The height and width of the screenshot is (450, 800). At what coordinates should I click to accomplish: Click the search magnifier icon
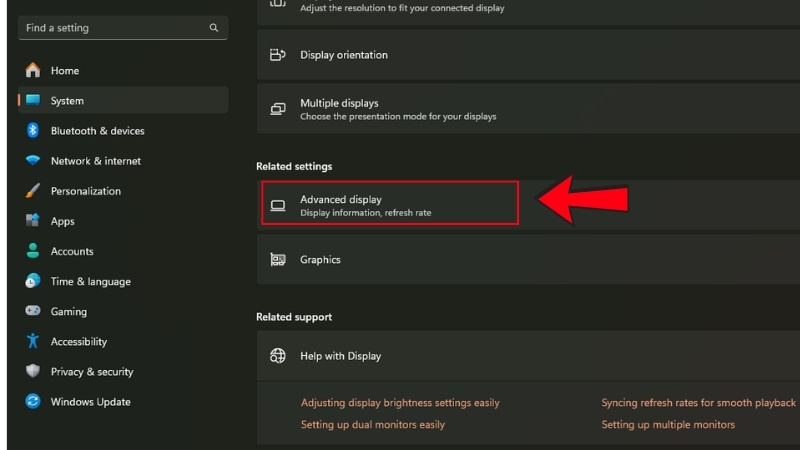click(214, 28)
